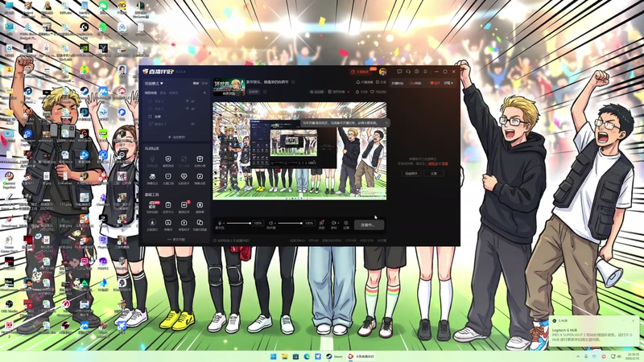This screenshot has width=644, height=362.
Task: Click the 设置 button in the right panel
Action: coord(434,174)
